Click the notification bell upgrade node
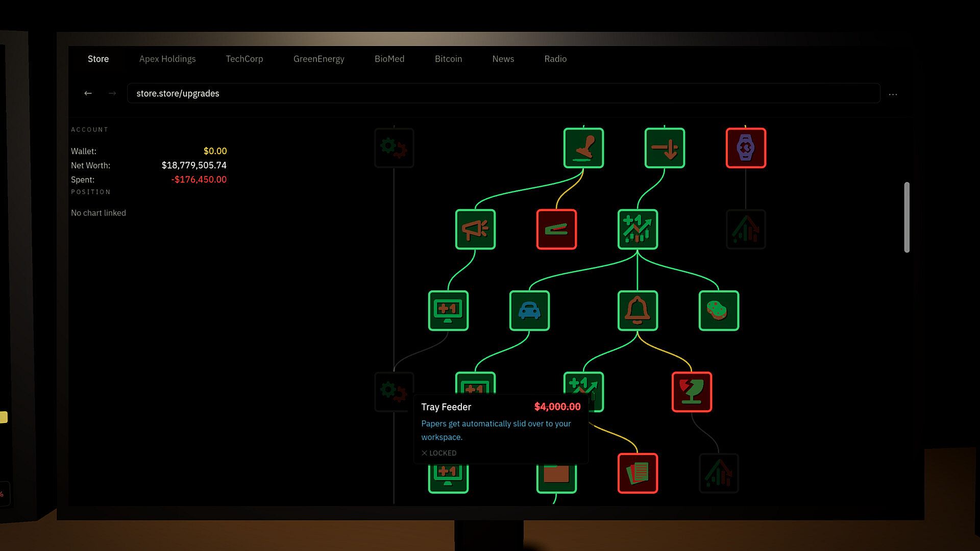 (638, 311)
